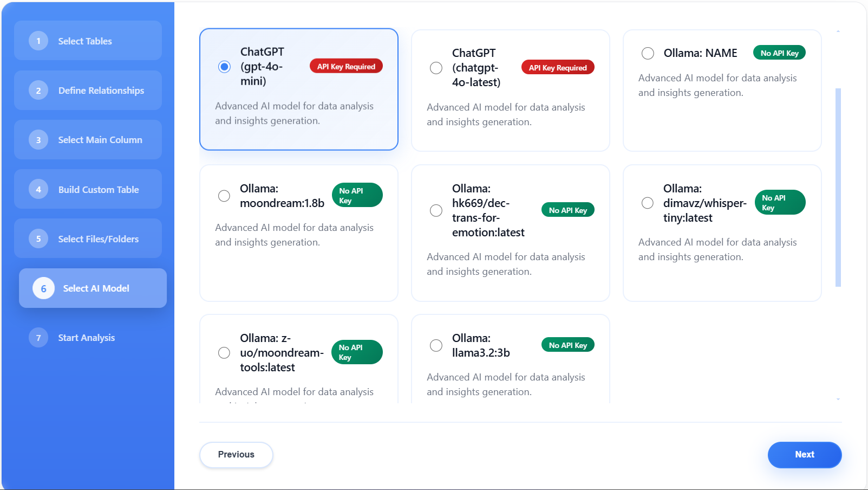Viewport: 868px width, 490px height.
Task: Open step 7 Start Analysis
Action: 88,338
